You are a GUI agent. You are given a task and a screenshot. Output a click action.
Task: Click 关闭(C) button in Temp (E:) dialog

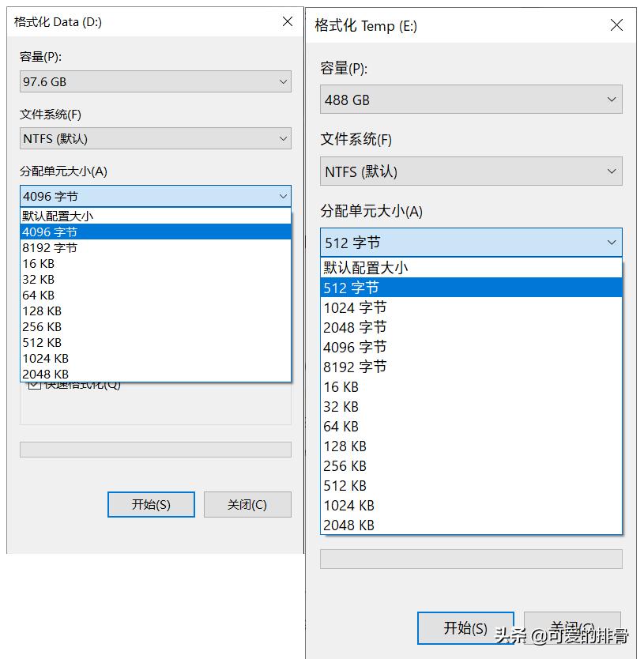[x=572, y=627]
